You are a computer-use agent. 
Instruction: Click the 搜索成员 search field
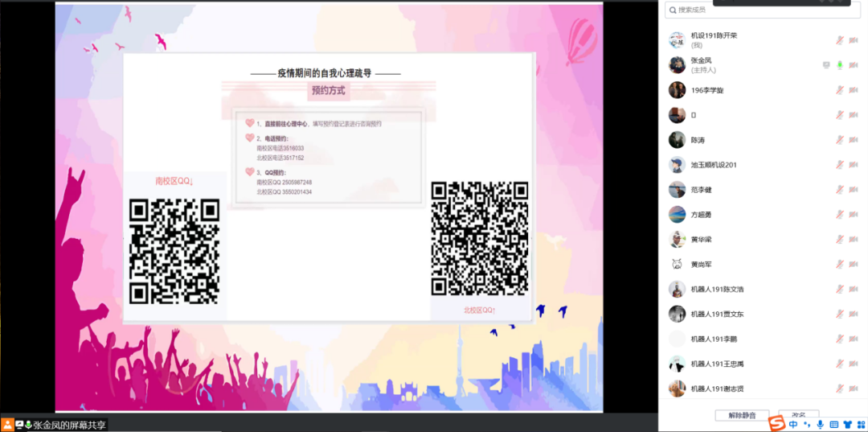(x=762, y=10)
